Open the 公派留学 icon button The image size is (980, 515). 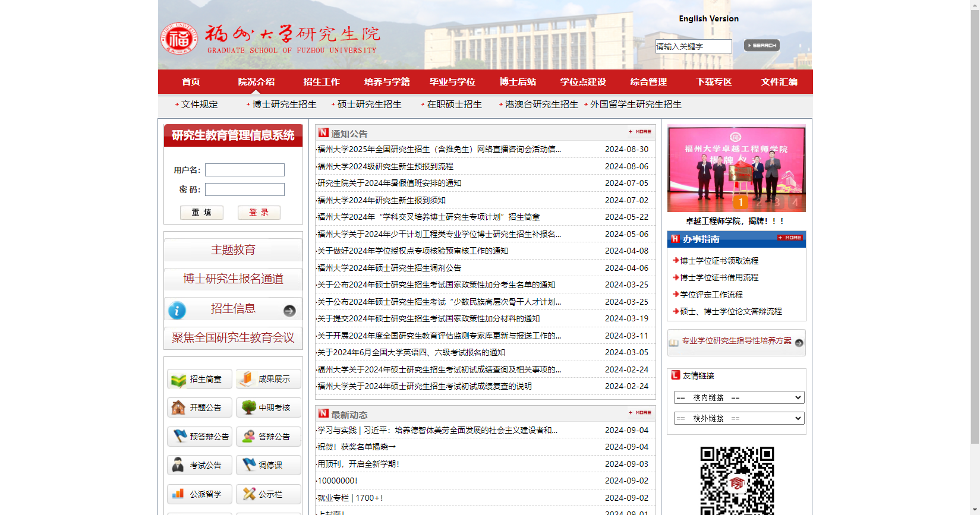[x=200, y=494]
